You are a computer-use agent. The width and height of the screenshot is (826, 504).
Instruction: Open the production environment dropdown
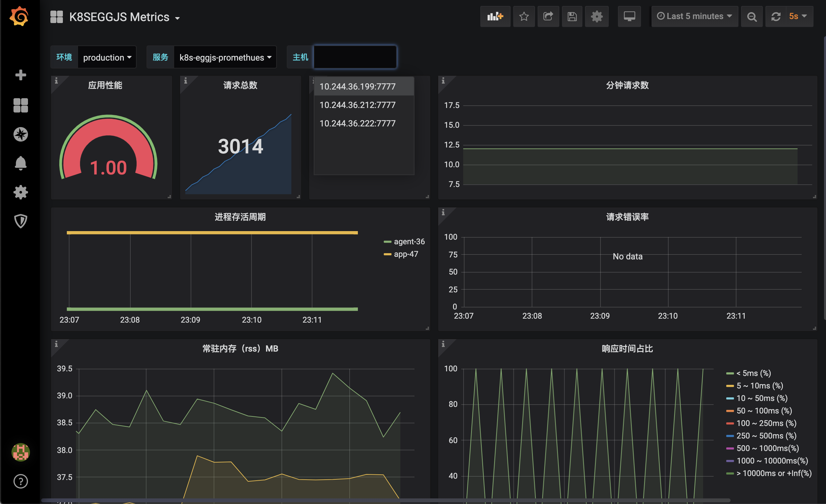[x=107, y=57]
